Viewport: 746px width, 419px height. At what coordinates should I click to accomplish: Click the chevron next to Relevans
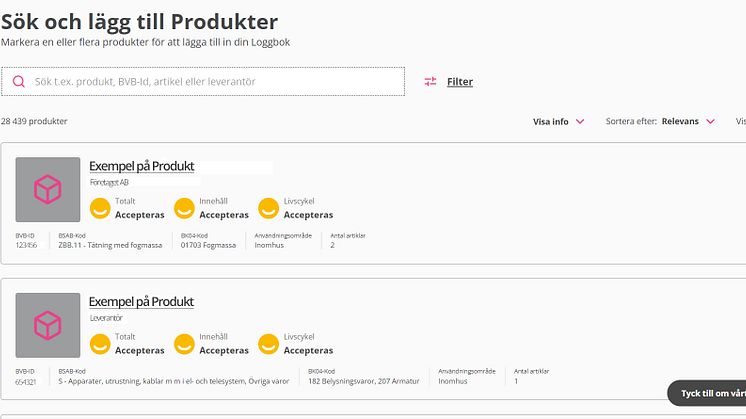(x=710, y=121)
